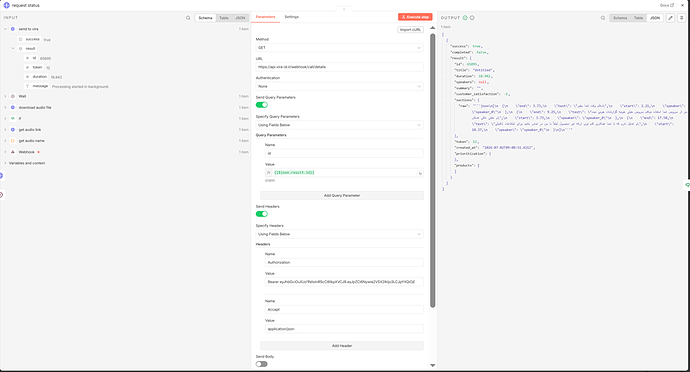Click the fx expression icon in Value field
The height and width of the screenshot is (372, 690).
[268, 173]
